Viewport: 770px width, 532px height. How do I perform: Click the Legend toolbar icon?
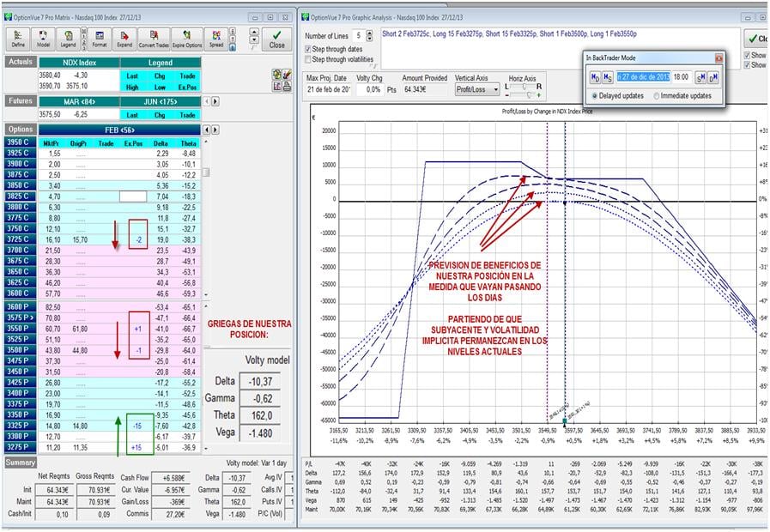[x=69, y=39]
